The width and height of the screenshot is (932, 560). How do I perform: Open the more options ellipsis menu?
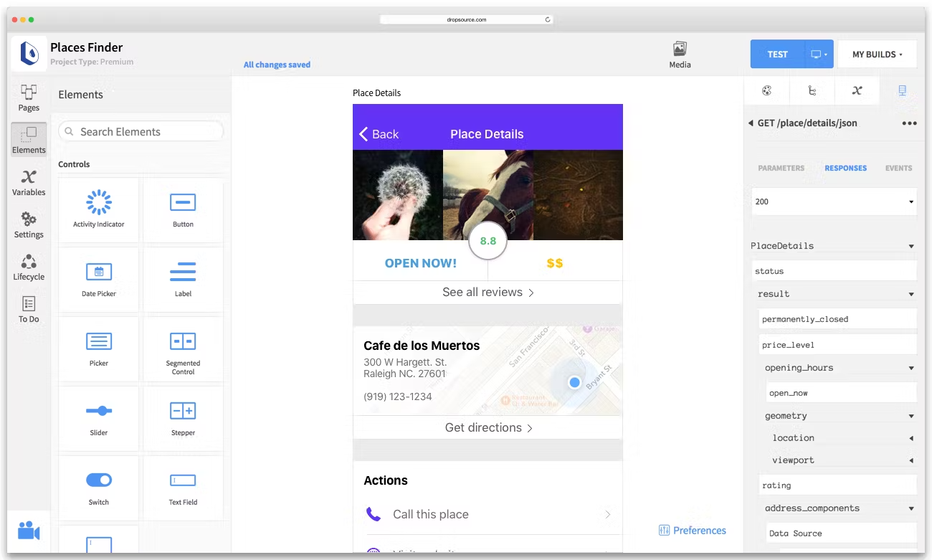(909, 123)
